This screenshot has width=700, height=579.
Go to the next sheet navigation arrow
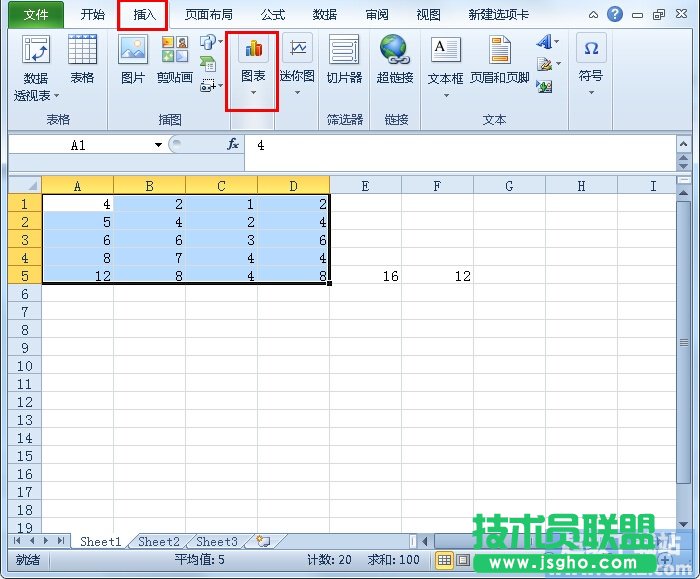coord(46,541)
